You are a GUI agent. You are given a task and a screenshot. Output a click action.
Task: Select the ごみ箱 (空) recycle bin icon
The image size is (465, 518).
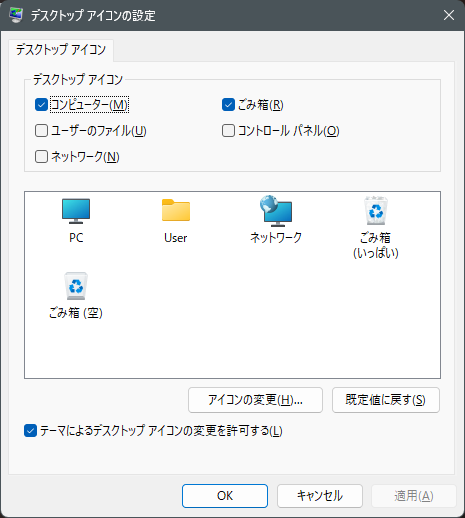[x=76, y=286]
